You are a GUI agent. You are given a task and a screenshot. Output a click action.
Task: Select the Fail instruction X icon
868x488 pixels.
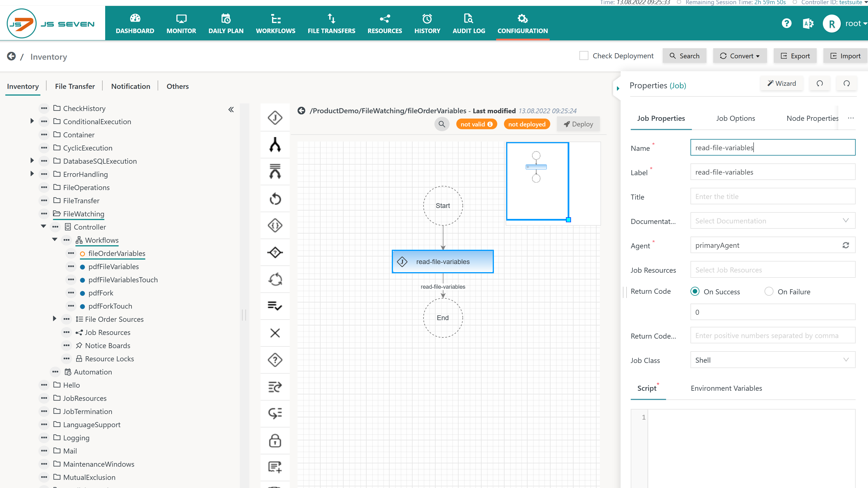tap(275, 333)
